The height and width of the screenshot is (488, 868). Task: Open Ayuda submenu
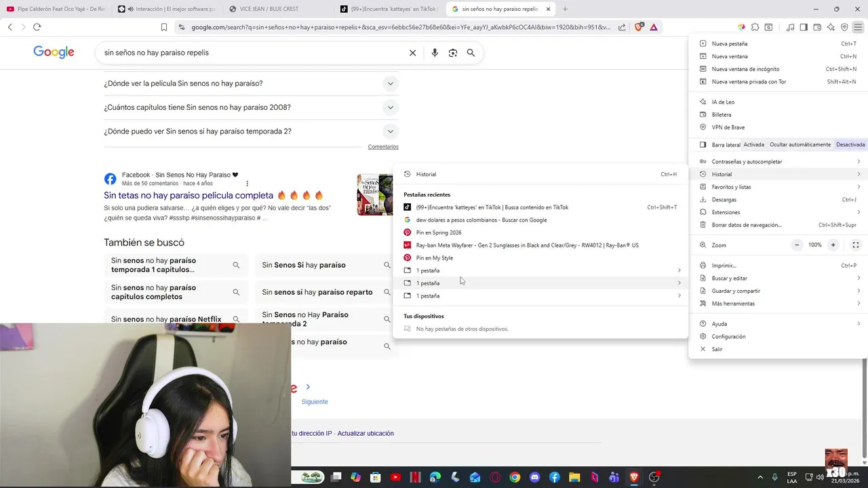[x=778, y=324]
